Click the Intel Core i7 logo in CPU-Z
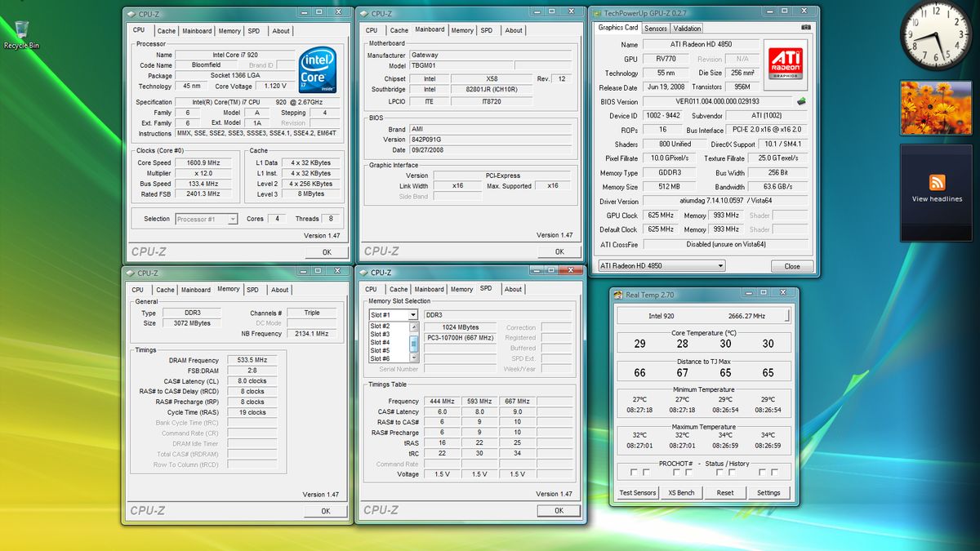This screenshot has height=551, width=980. [x=317, y=69]
